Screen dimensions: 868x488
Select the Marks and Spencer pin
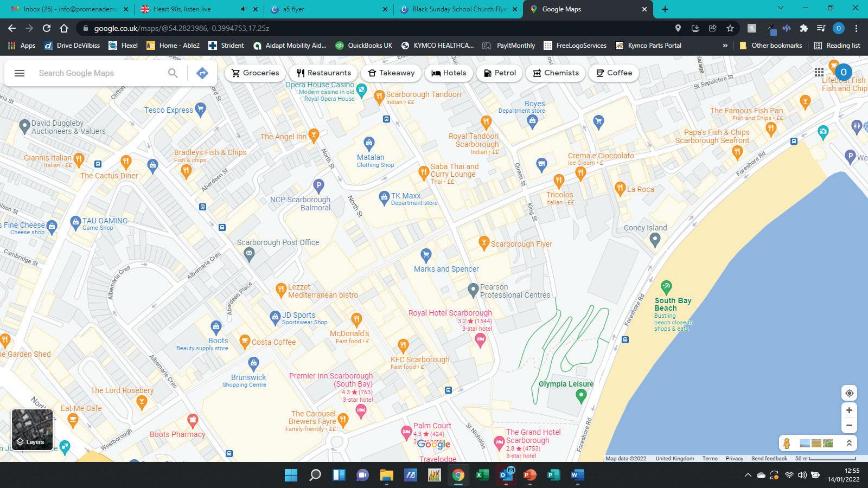(x=426, y=255)
